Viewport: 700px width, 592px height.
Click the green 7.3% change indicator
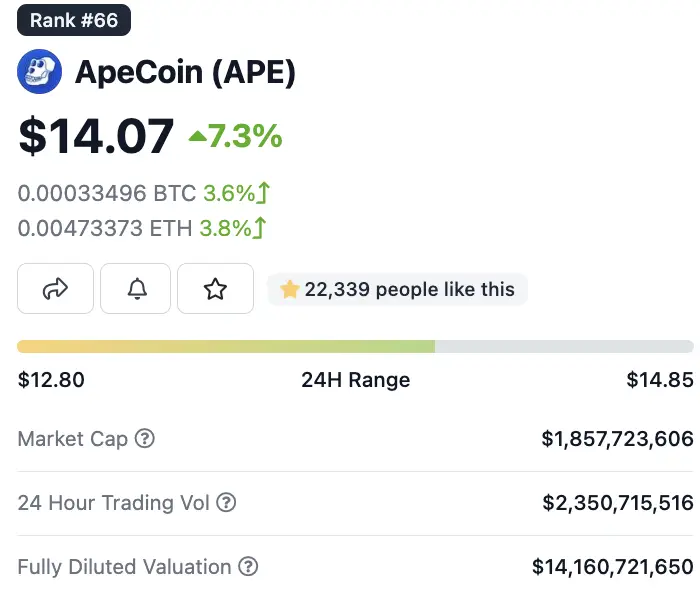point(236,137)
